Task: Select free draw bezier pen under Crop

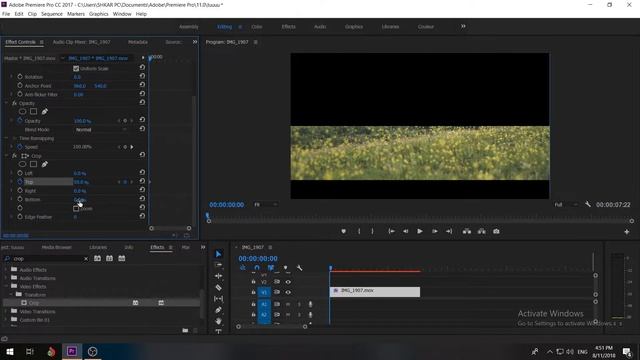Action: (x=44, y=164)
